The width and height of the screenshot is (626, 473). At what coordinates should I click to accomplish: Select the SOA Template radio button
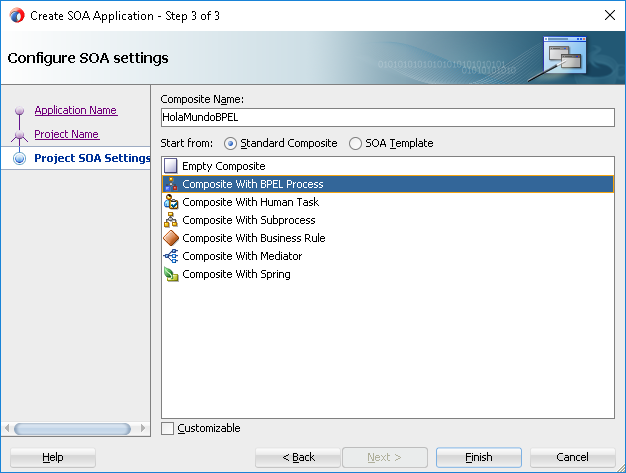coord(355,143)
